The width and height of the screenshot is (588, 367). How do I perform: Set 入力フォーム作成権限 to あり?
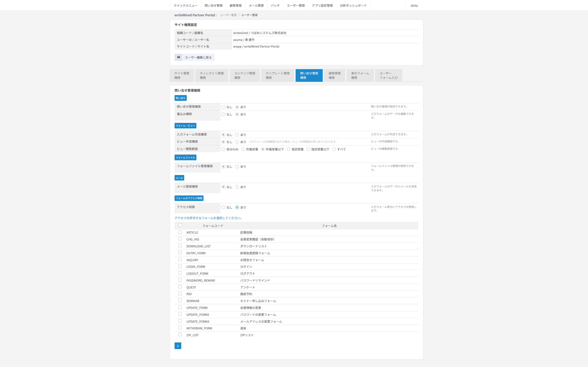coord(237,135)
